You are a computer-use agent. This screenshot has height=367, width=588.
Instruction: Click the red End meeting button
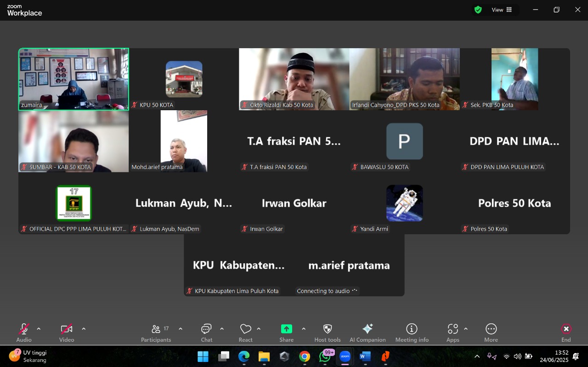pos(566,329)
